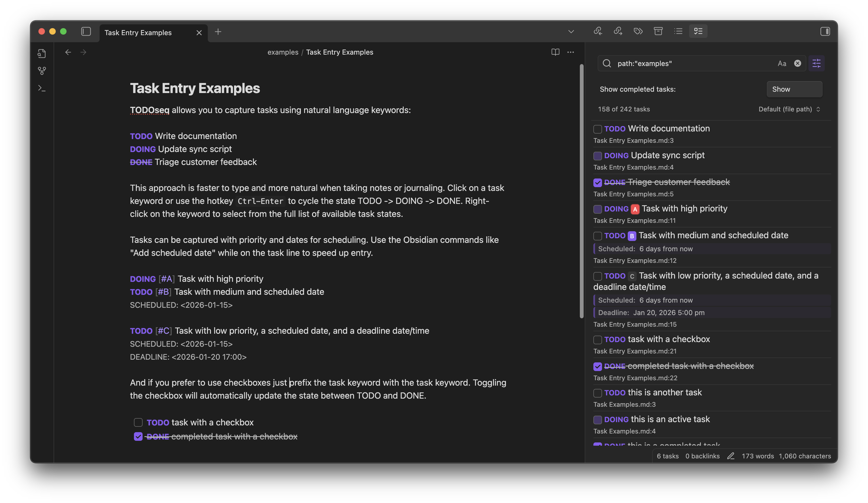Toggle the 'task with a checkbox' in the editor

[139, 422]
